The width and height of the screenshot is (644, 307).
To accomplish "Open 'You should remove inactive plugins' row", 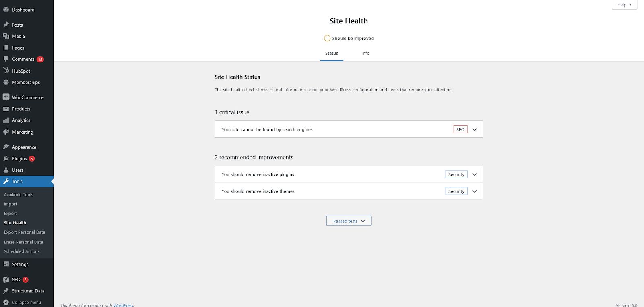I will pyautogui.click(x=349, y=174).
